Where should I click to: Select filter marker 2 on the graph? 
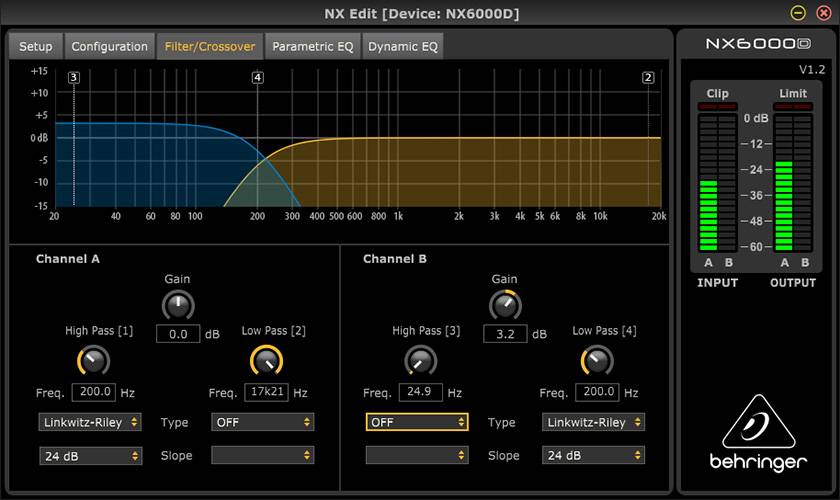tap(648, 77)
